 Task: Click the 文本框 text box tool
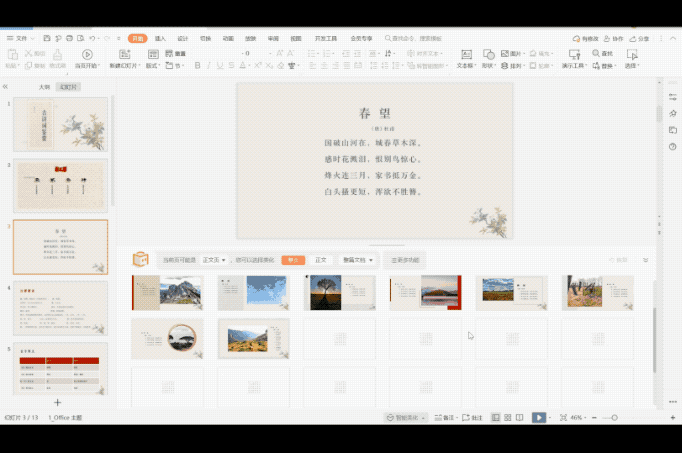click(x=465, y=54)
